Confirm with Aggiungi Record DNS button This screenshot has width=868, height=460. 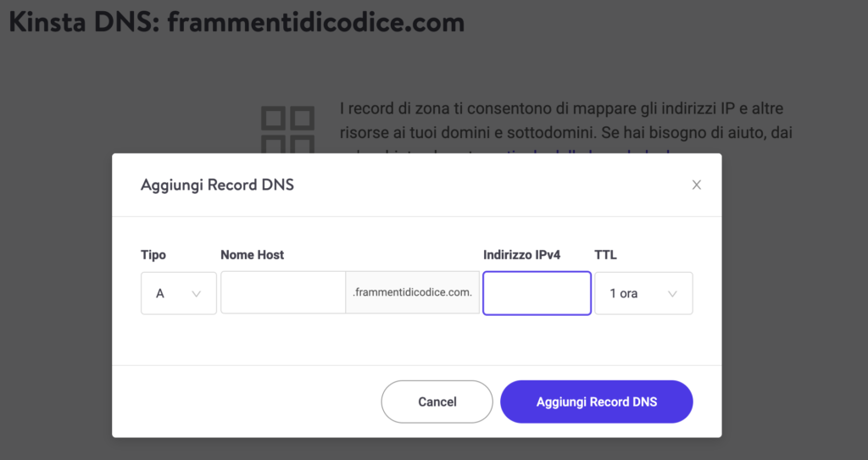pos(597,402)
